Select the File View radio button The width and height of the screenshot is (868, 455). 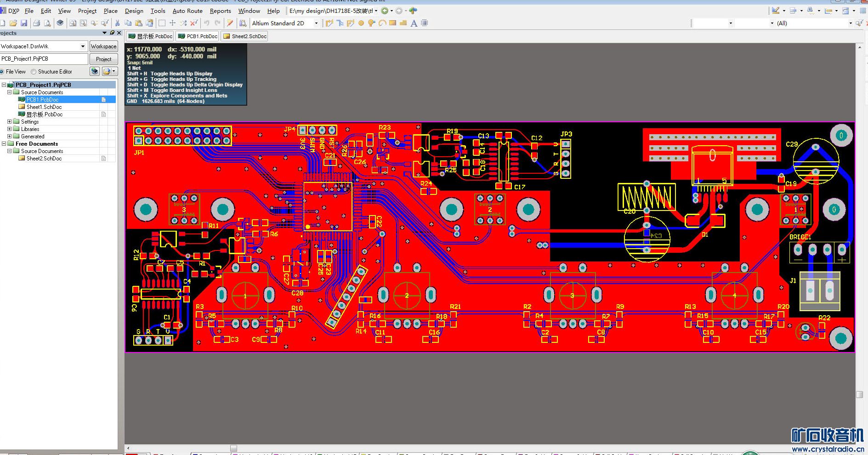coord(1,72)
